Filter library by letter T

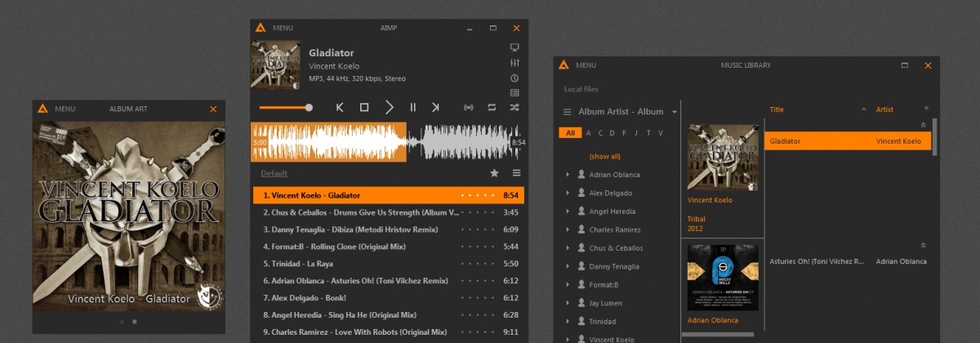648,133
